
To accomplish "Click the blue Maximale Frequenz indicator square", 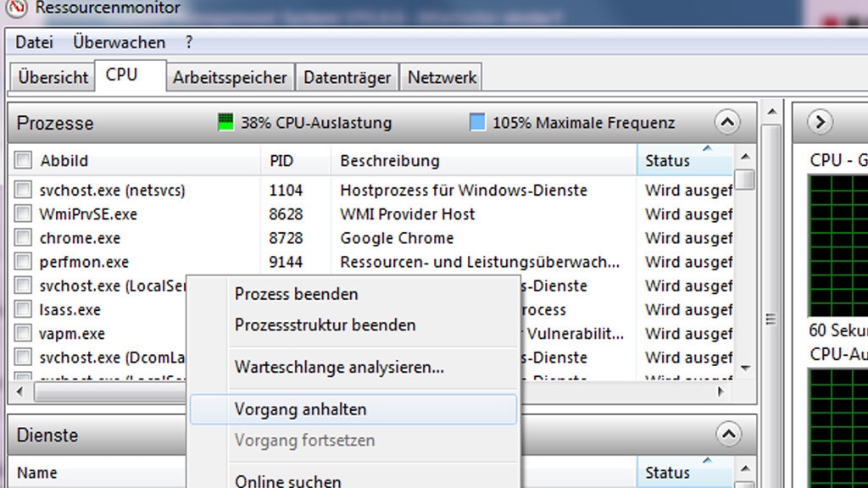I will click(x=477, y=122).
